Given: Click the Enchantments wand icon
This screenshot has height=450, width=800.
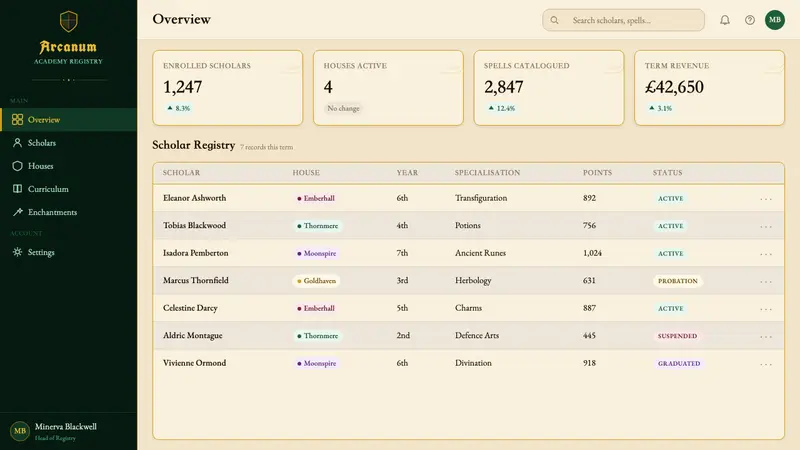Looking at the screenshot, I should coord(17,212).
